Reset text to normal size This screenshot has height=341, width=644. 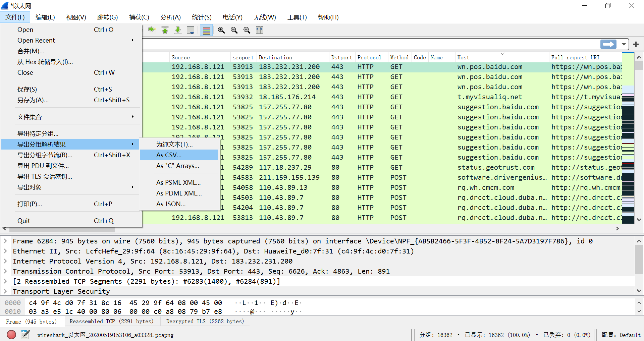point(247,30)
